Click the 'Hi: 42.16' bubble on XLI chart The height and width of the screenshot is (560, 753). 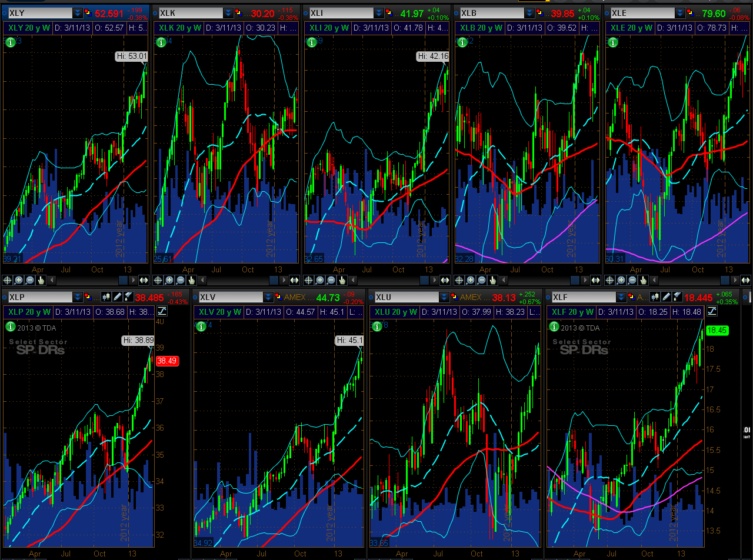coord(432,56)
